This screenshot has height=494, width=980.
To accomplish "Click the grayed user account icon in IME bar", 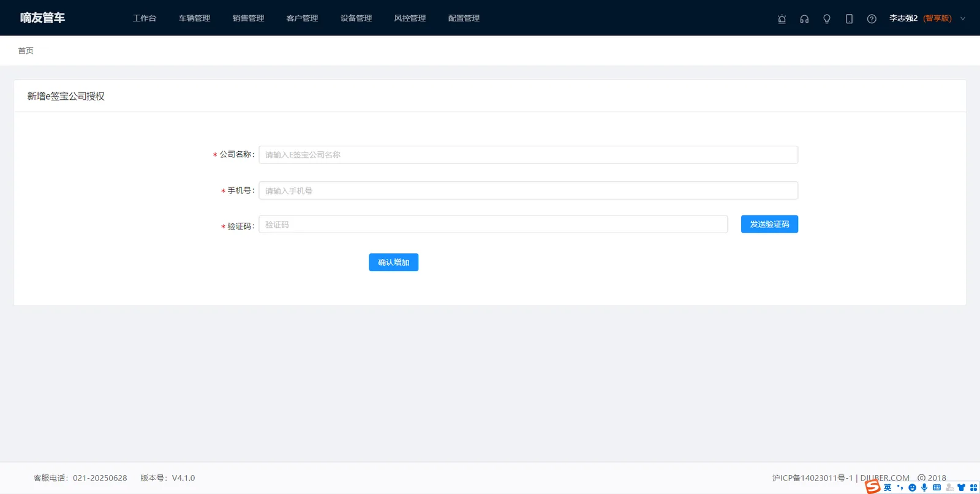I will pyautogui.click(x=949, y=488).
